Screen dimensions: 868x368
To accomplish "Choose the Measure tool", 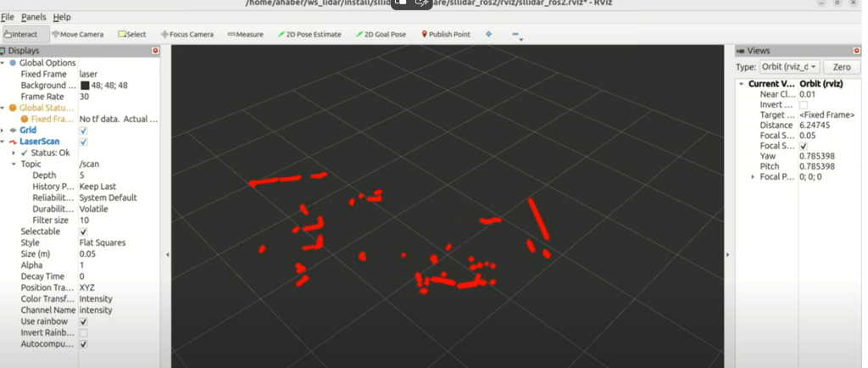I will point(245,35).
